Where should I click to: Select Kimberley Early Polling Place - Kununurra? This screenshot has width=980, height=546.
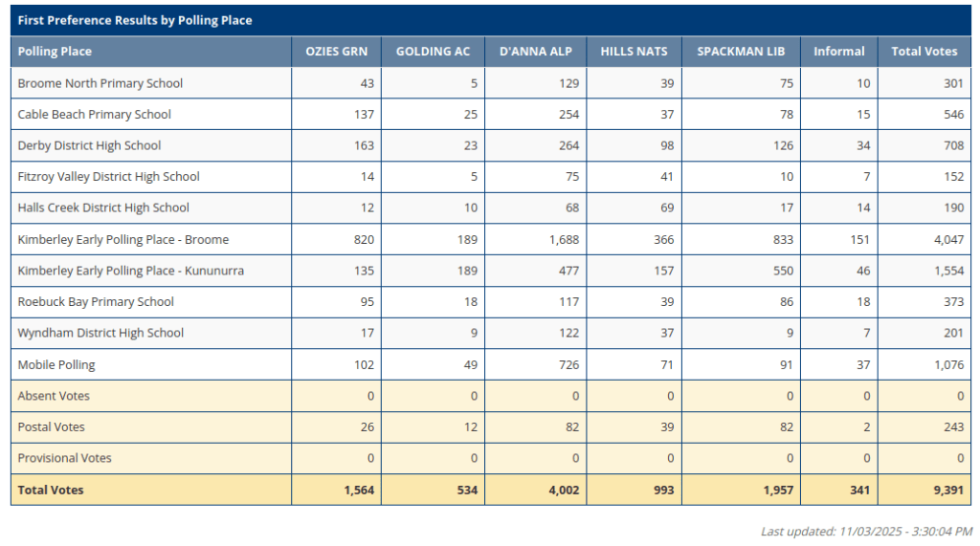pos(131,272)
